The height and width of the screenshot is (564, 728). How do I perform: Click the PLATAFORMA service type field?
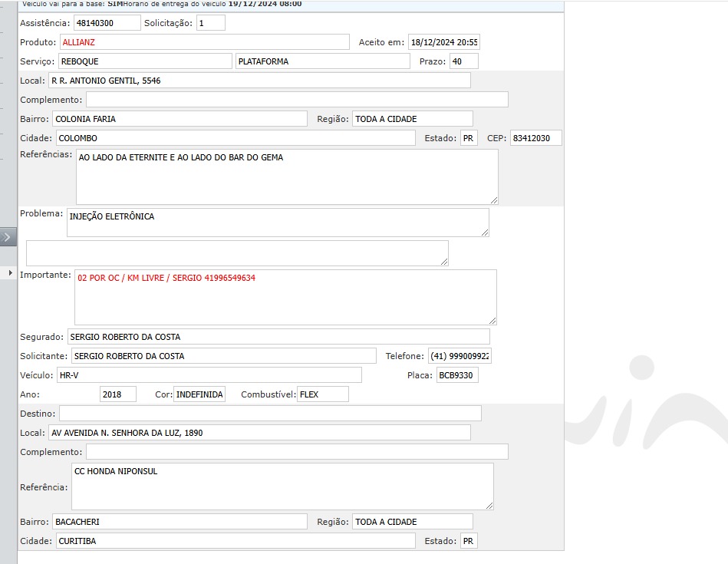[x=323, y=61]
